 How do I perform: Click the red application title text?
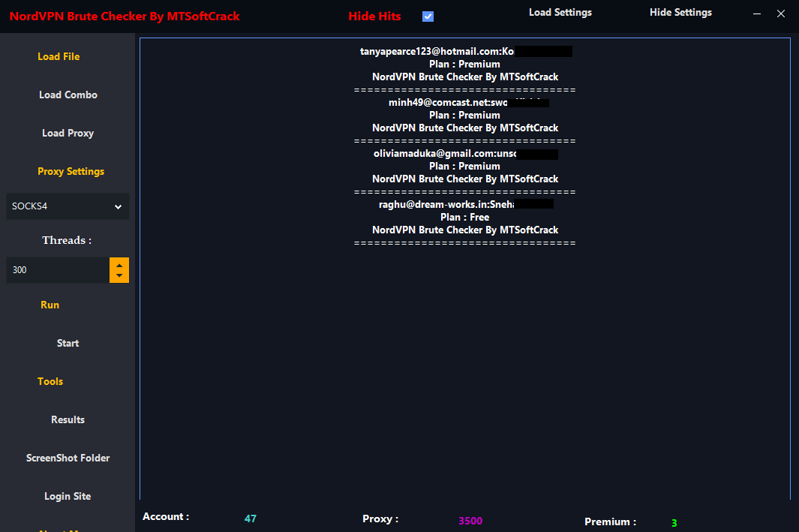[125, 17]
